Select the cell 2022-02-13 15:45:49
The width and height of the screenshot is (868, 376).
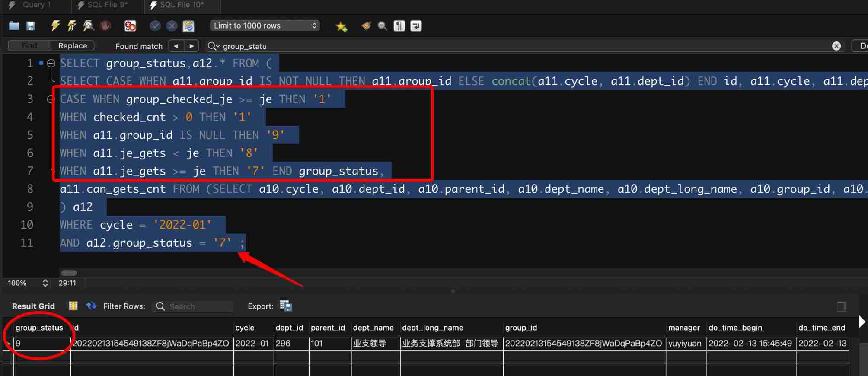(751, 343)
